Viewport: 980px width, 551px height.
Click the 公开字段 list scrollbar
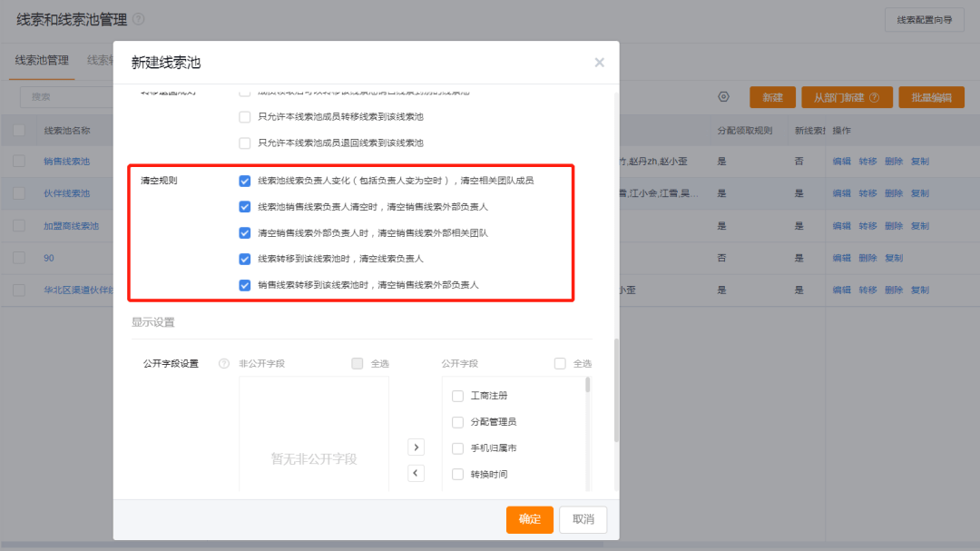pyautogui.click(x=587, y=385)
